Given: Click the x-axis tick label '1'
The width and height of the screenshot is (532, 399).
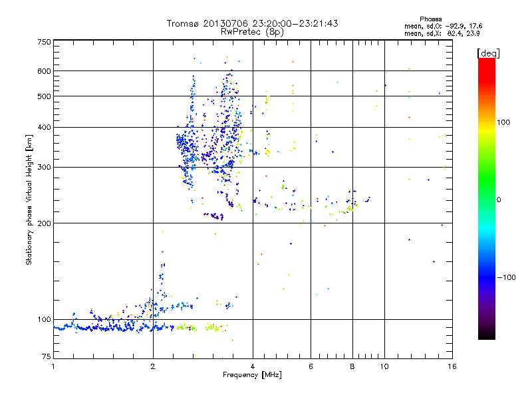Looking at the screenshot, I should [x=53, y=366].
